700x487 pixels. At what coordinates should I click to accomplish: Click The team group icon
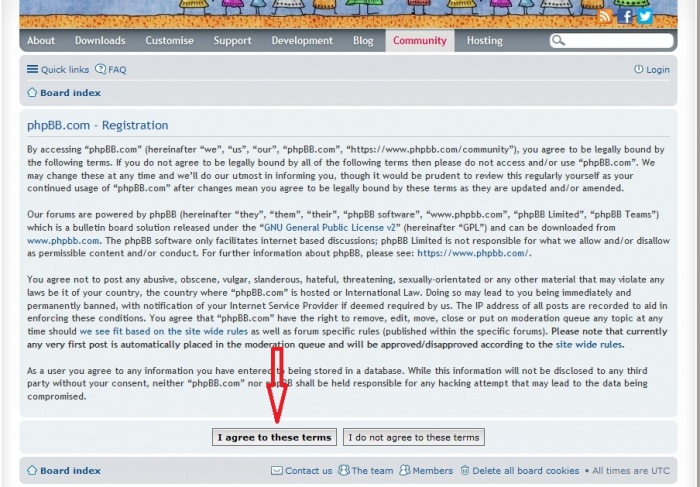(x=343, y=470)
